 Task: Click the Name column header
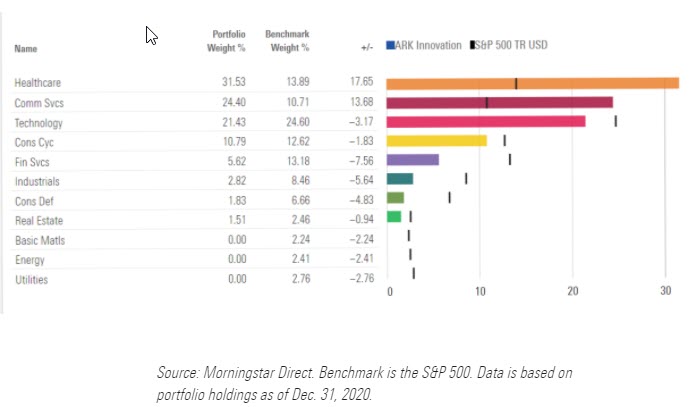pos(26,46)
